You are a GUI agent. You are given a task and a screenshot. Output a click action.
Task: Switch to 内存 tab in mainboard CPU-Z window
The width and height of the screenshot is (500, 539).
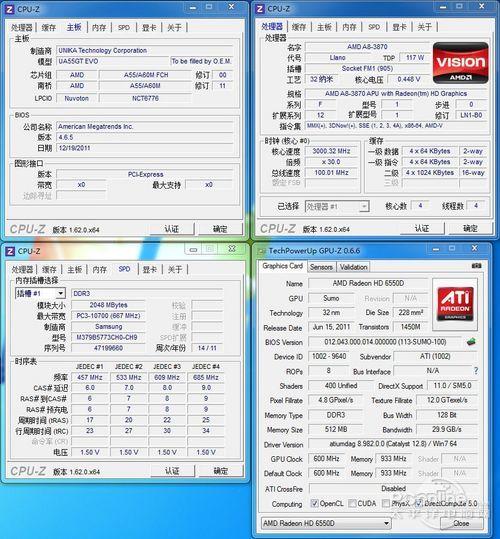tap(99, 28)
